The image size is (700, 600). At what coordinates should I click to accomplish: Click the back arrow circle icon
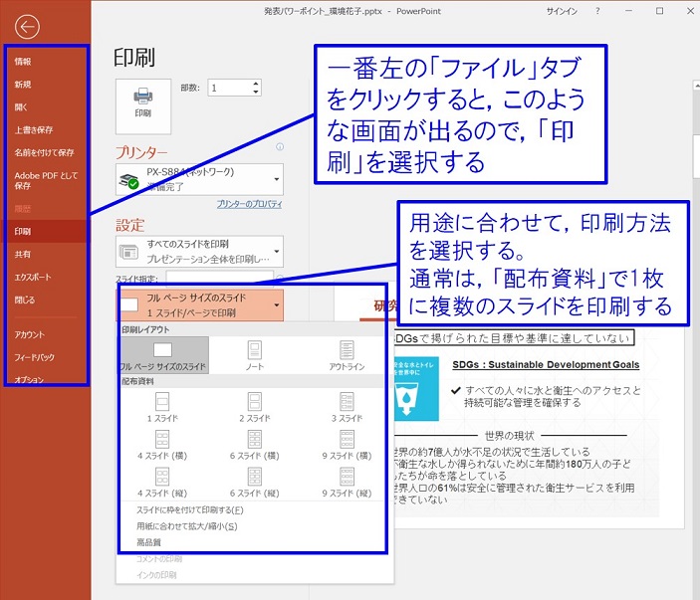tap(28, 28)
